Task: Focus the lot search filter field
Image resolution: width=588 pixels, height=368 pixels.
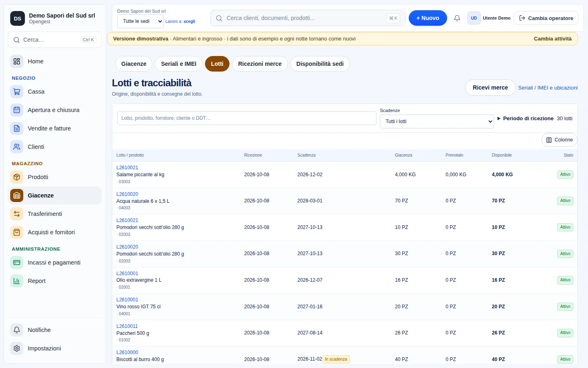Action: pyautogui.click(x=247, y=118)
